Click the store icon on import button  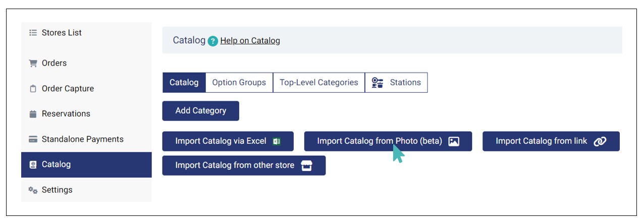(306, 165)
